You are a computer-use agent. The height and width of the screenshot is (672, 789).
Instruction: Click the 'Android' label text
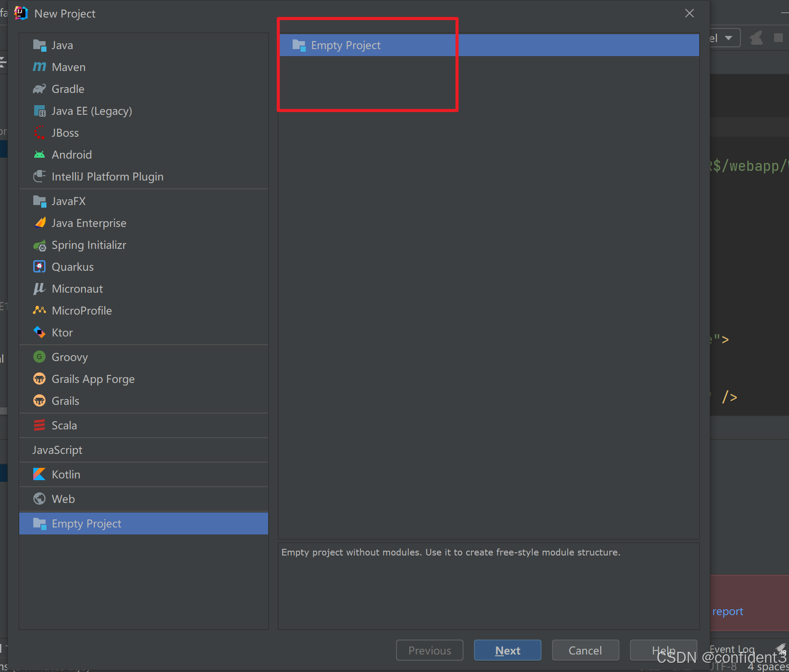[72, 155]
